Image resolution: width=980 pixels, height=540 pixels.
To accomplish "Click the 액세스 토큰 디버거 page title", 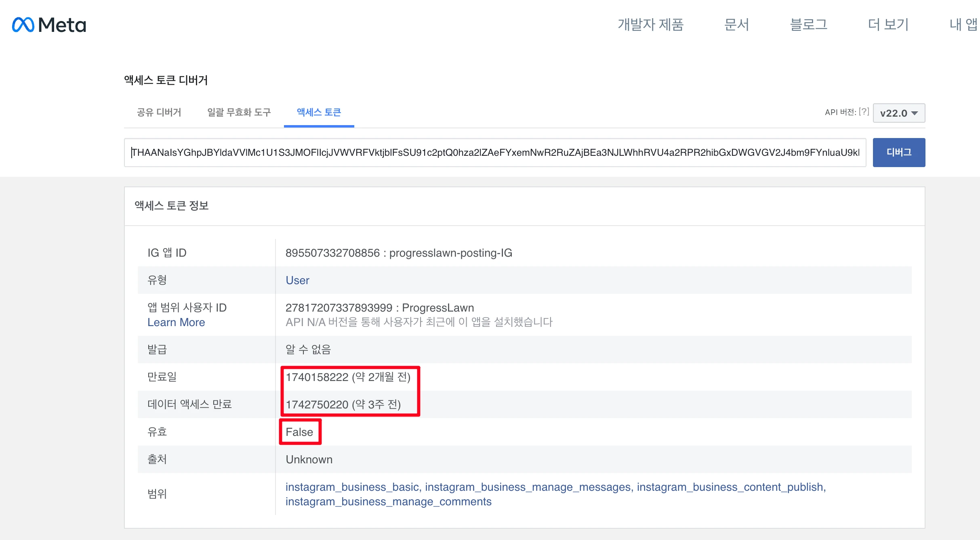I will [166, 80].
